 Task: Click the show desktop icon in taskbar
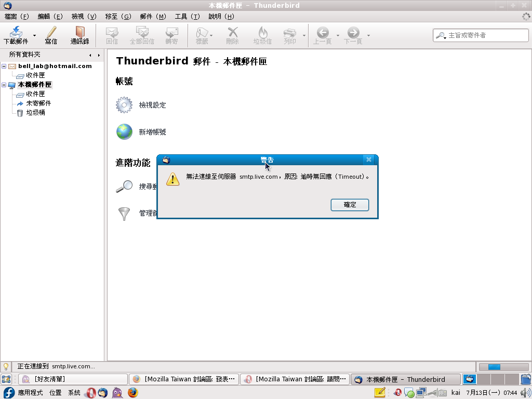(6, 379)
